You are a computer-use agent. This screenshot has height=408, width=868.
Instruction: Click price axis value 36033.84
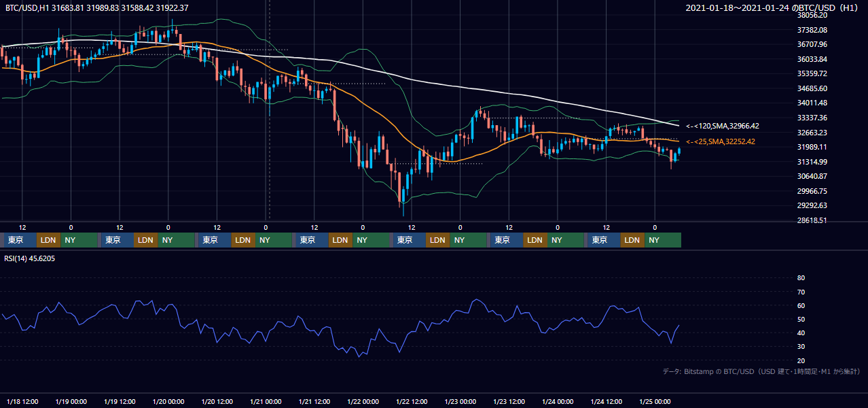pyautogui.click(x=812, y=59)
